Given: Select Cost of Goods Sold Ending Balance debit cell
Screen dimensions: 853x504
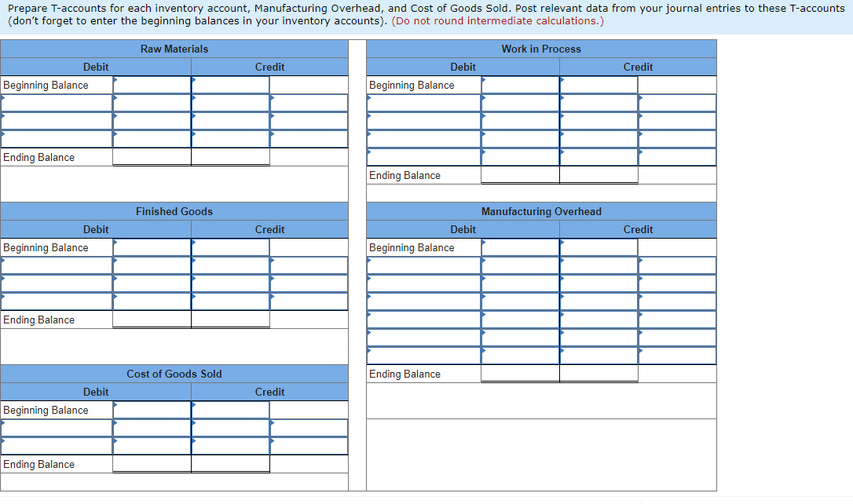Looking at the screenshot, I should coord(152,464).
